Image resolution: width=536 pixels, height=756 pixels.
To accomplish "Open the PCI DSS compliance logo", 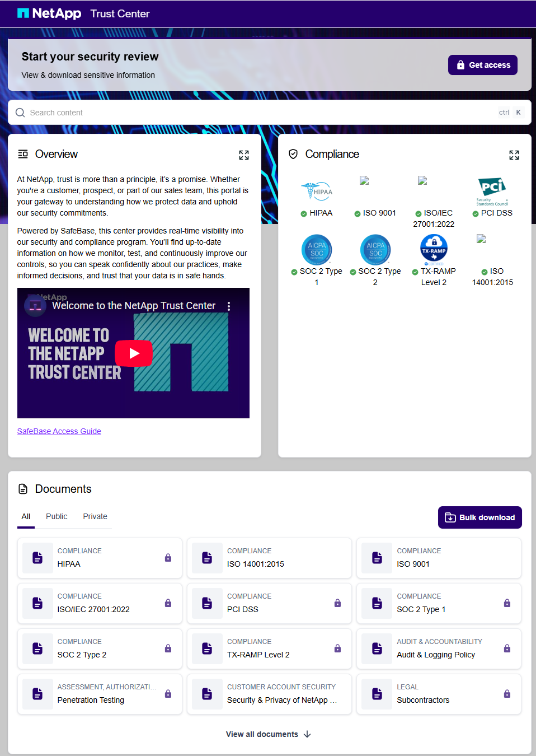I will pyautogui.click(x=492, y=192).
